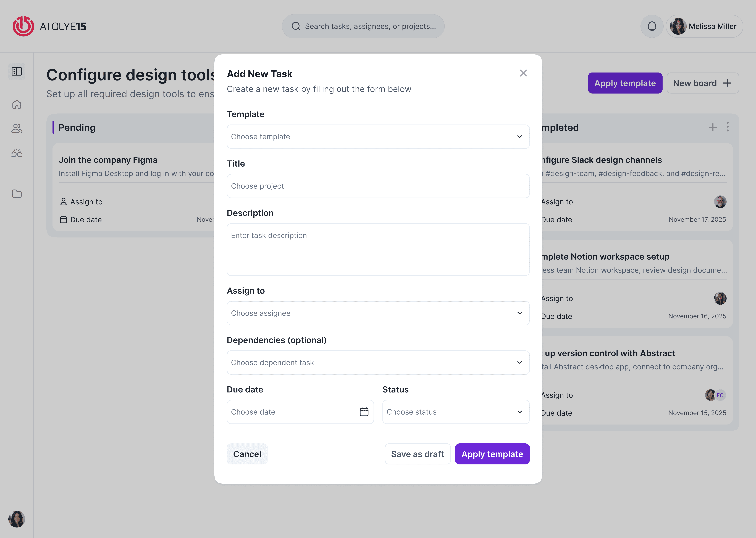Viewport: 756px width, 538px height.
Task: Expand the Choose assignee dropdown
Action: 378,313
